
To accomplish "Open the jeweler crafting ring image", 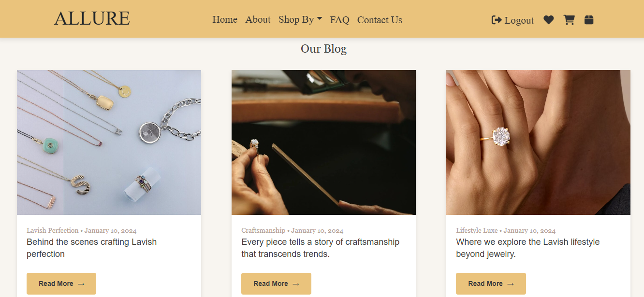I will (x=323, y=142).
